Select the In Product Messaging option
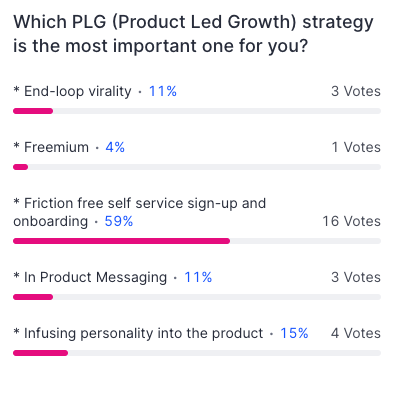This screenshot has height=400, width=395. point(90,277)
